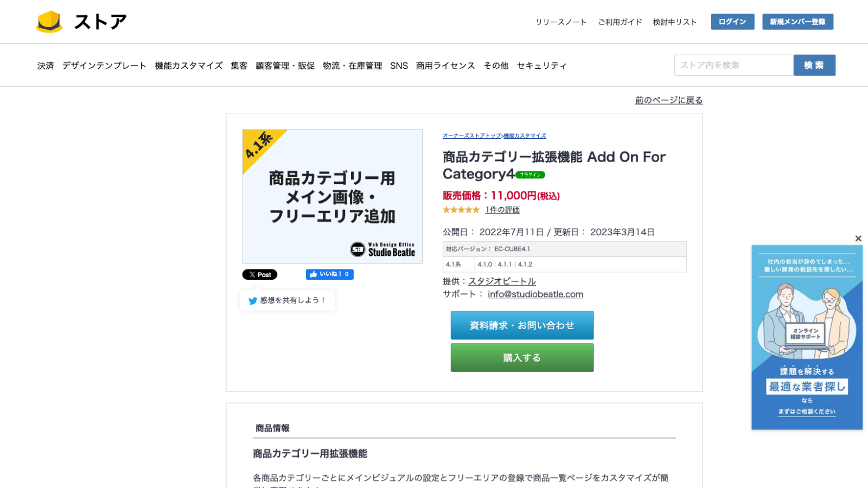Select the 集客 menu item
Image resolution: width=868 pixels, height=488 pixels.
239,66
